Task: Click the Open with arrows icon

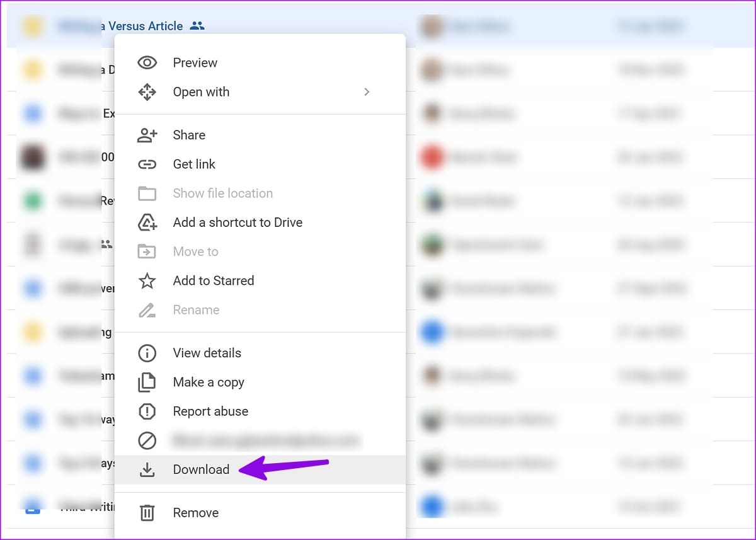Action: coord(147,92)
